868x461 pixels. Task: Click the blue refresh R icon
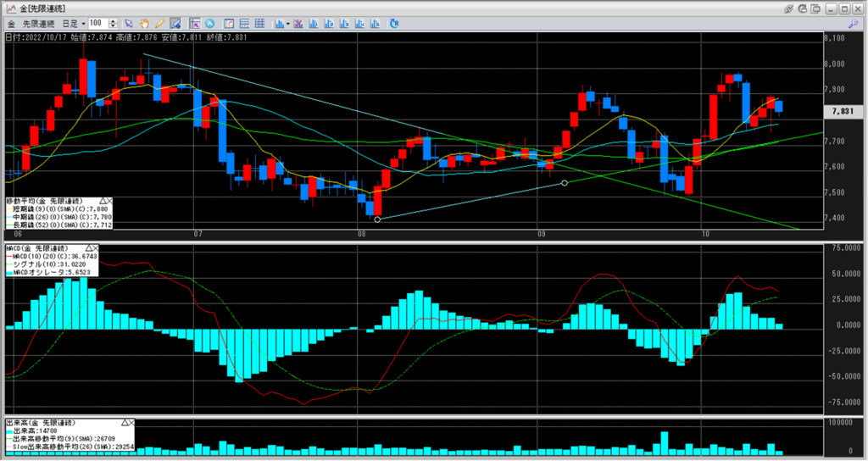394,24
